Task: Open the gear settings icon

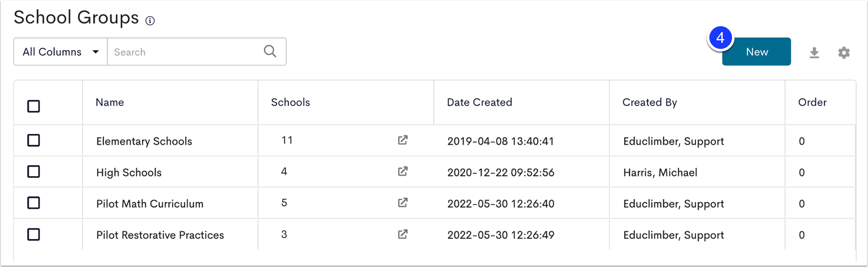Action: pos(844,53)
